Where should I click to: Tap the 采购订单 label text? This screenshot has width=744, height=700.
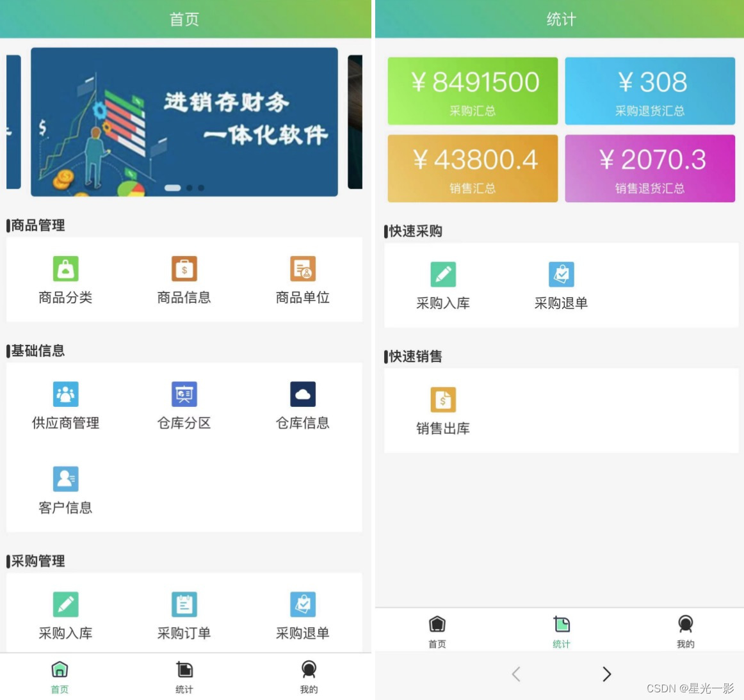click(x=184, y=633)
